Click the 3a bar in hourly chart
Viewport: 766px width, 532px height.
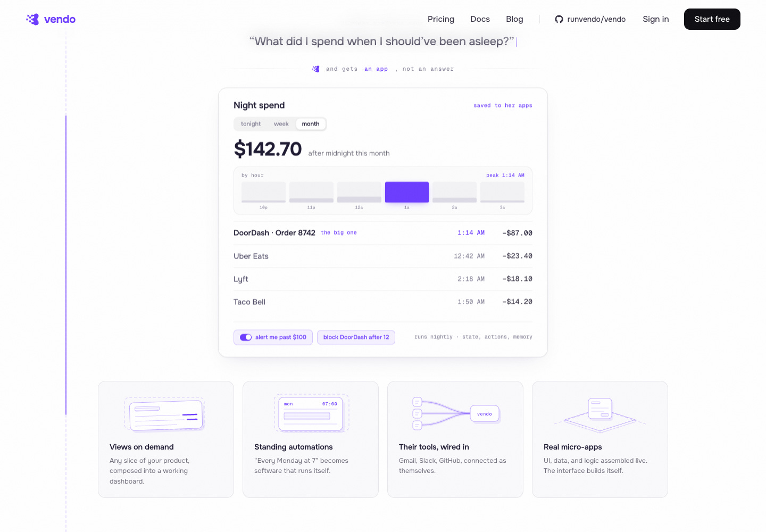(502, 192)
